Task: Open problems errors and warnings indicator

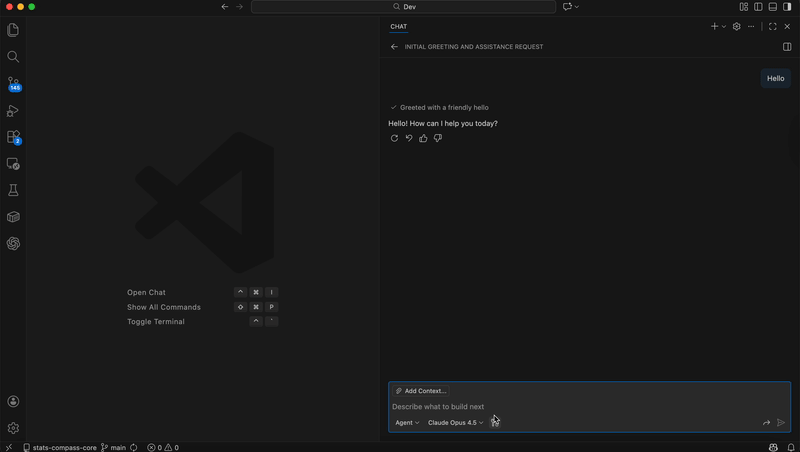Action: pyautogui.click(x=163, y=447)
